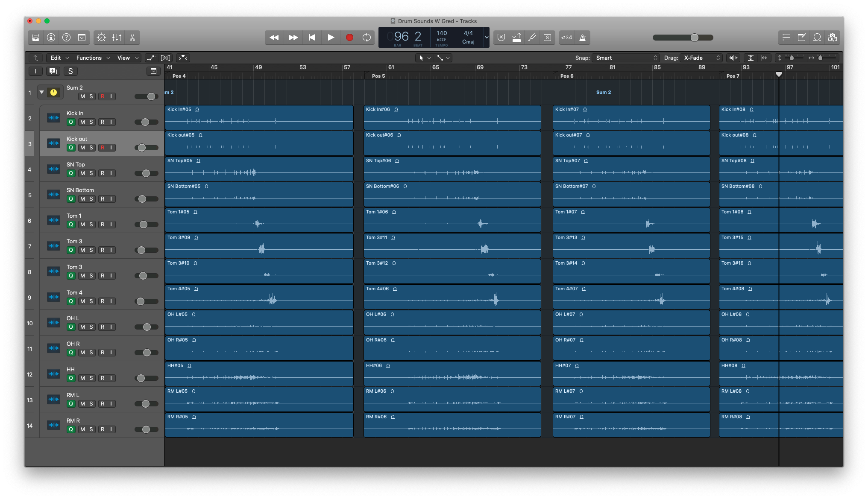Mute the Kick In track
The image size is (868, 499).
(x=82, y=122)
